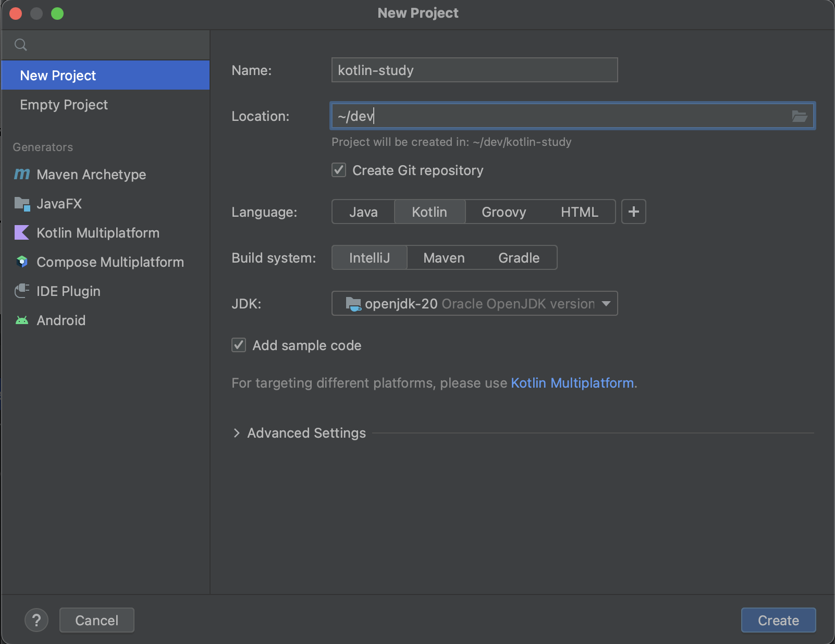The width and height of the screenshot is (835, 644).
Task: Click the Cancel button
Action: pos(96,620)
